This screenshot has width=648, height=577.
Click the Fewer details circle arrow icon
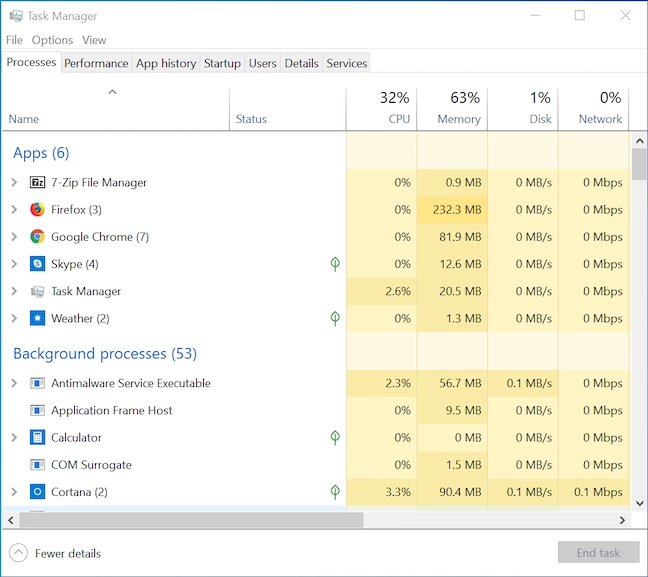coord(18,553)
